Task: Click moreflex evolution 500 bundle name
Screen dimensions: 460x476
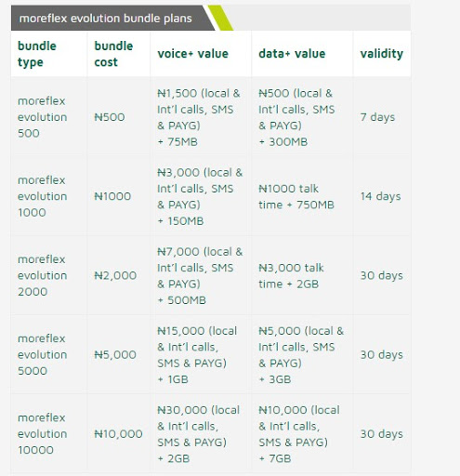Action: 42,117
